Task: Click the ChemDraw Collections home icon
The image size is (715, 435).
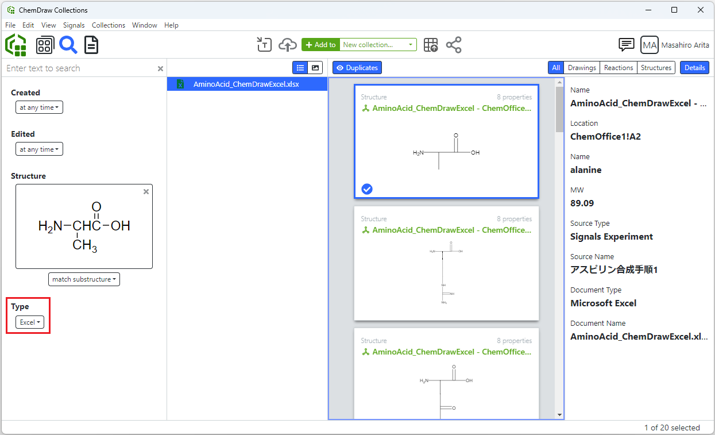Action: tap(16, 45)
